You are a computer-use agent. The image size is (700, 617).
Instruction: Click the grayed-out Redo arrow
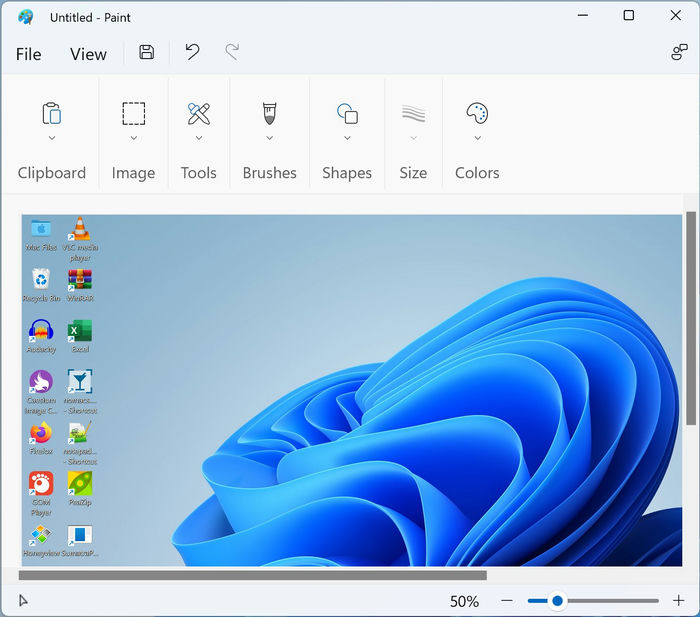tap(232, 52)
